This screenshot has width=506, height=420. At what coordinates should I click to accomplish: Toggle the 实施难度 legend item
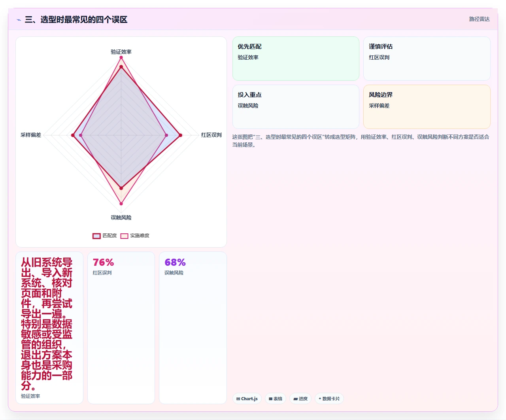coord(135,236)
